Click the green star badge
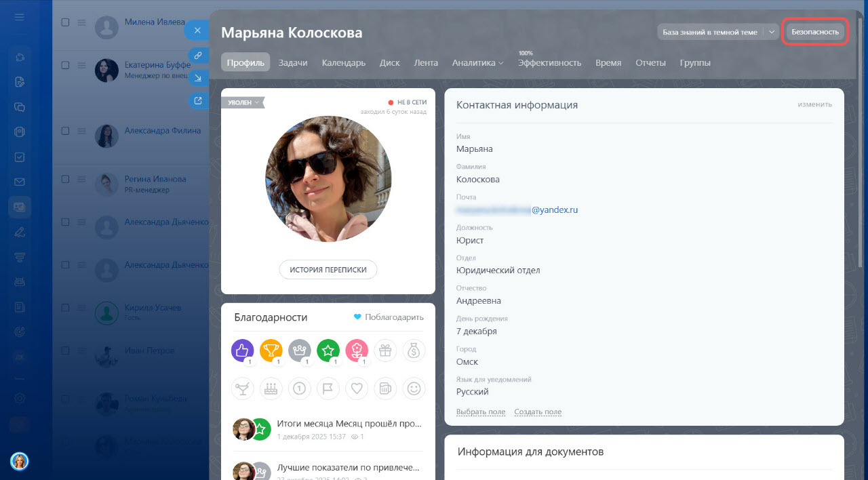Image resolution: width=868 pixels, height=480 pixels. pyautogui.click(x=328, y=351)
